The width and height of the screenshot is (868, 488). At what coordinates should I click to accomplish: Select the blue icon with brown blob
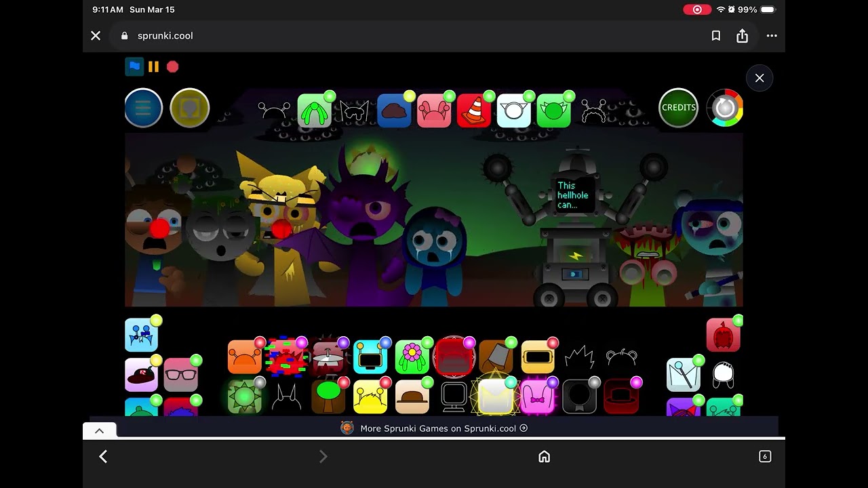[394, 110]
